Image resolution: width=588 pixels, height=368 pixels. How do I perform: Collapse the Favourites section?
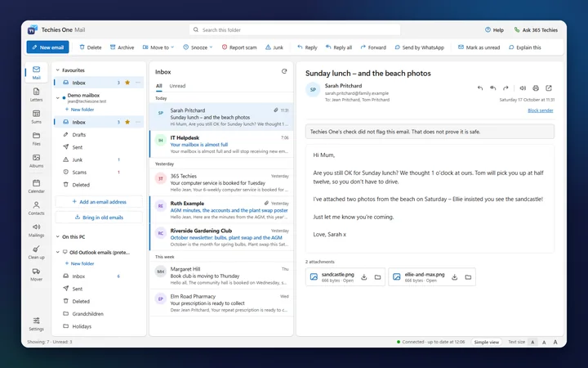pyautogui.click(x=58, y=70)
